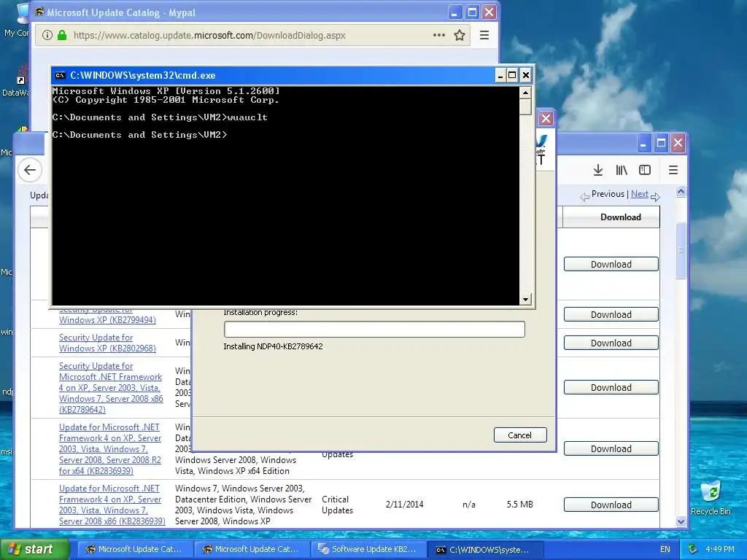Screen dimensions: 747x560
Task: Click the cmd window scroll up arrow
Action: (x=525, y=93)
